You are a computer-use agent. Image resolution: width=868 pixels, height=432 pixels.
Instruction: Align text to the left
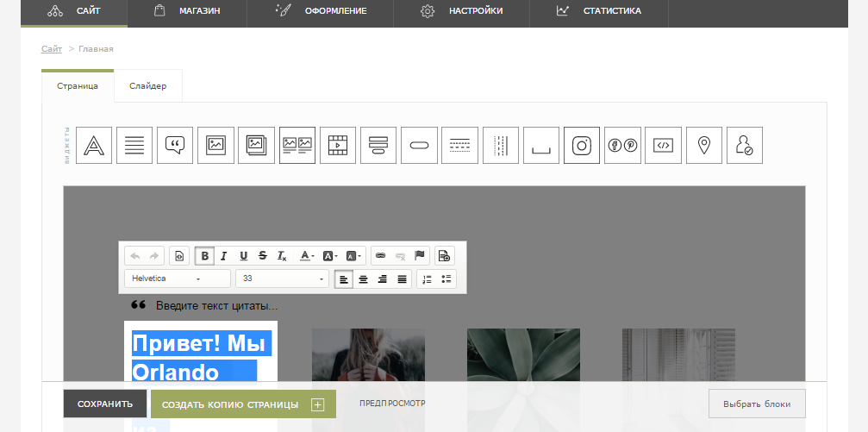344,279
